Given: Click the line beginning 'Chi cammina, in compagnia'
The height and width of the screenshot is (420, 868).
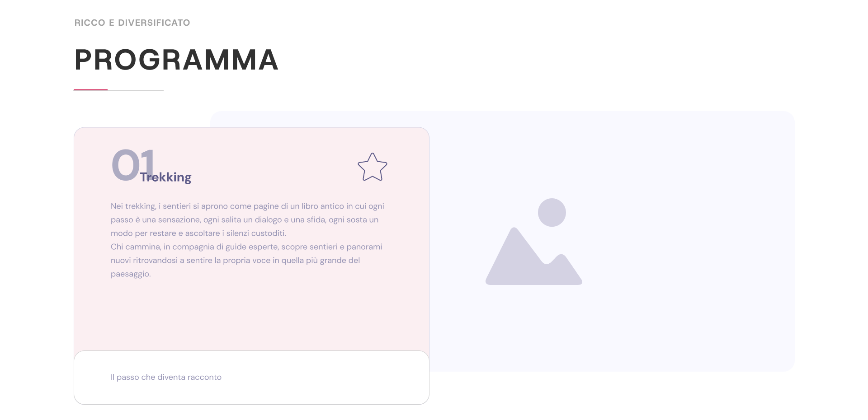Looking at the screenshot, I should pos(246,247).
